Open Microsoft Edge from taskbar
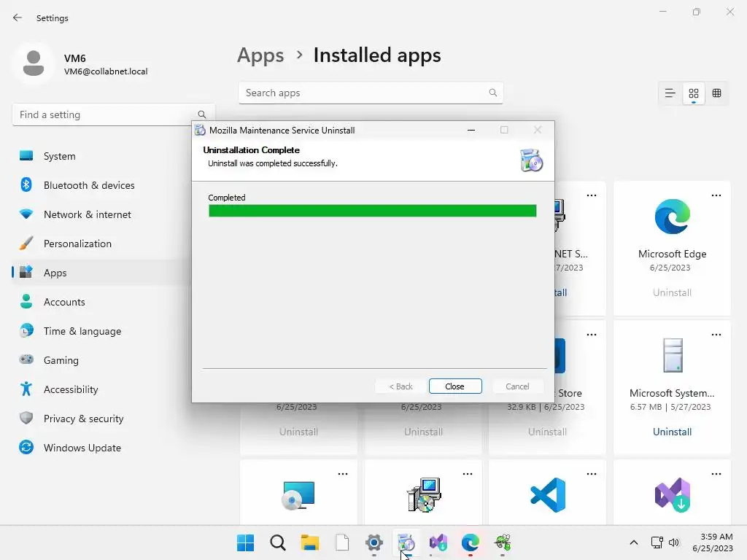 click(x=471, y=542)
